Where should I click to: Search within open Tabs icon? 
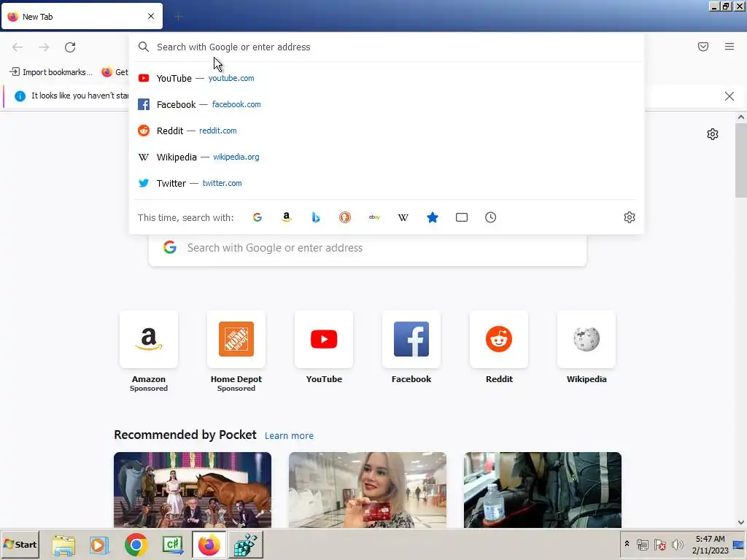[462, 217]
